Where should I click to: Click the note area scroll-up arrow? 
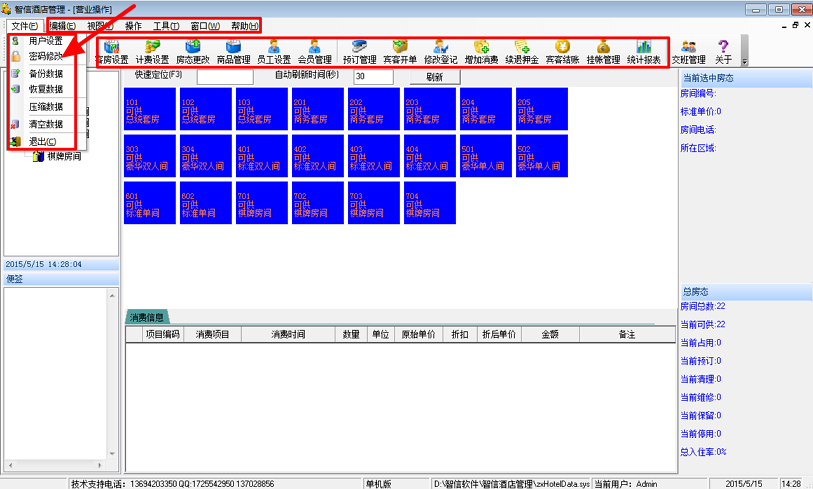coord(112,295)
